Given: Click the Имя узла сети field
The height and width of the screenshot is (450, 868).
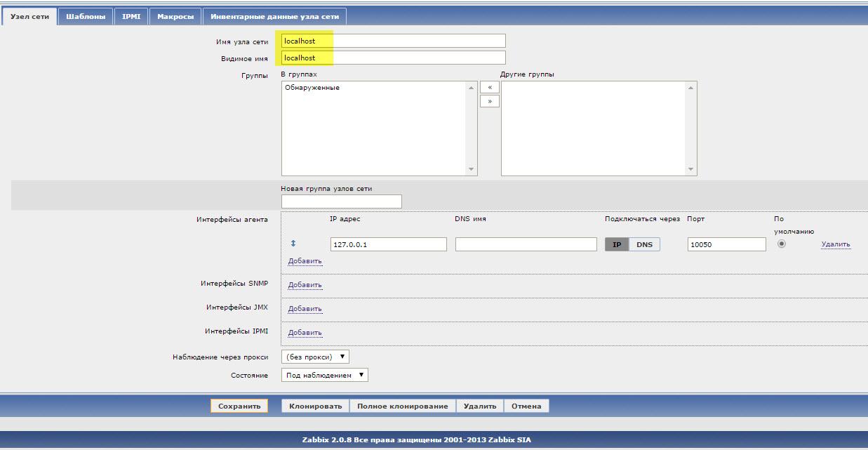Looking at the screenshot, I should [x=393, y=41].
